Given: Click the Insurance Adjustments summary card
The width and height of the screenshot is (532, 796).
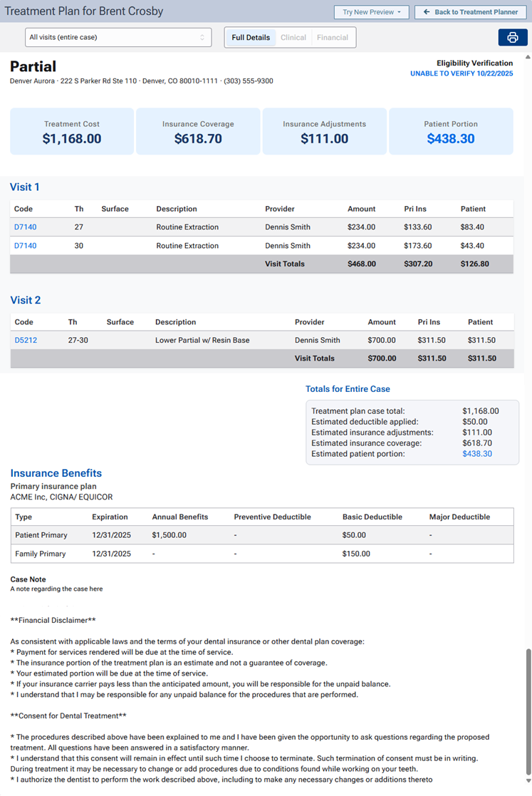Looking at the screenshot, I should [324, 132].
